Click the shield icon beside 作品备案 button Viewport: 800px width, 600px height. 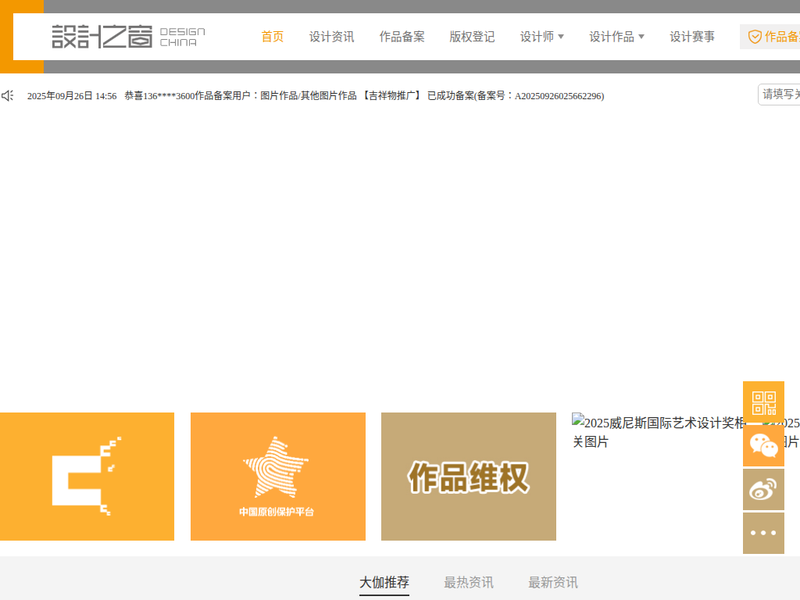(755, 37)
